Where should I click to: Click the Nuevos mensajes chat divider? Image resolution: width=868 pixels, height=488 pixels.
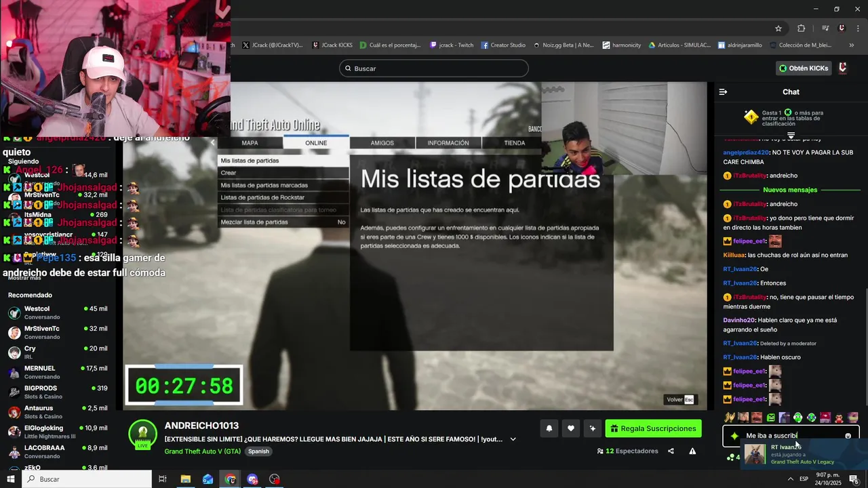click(790, 190)
